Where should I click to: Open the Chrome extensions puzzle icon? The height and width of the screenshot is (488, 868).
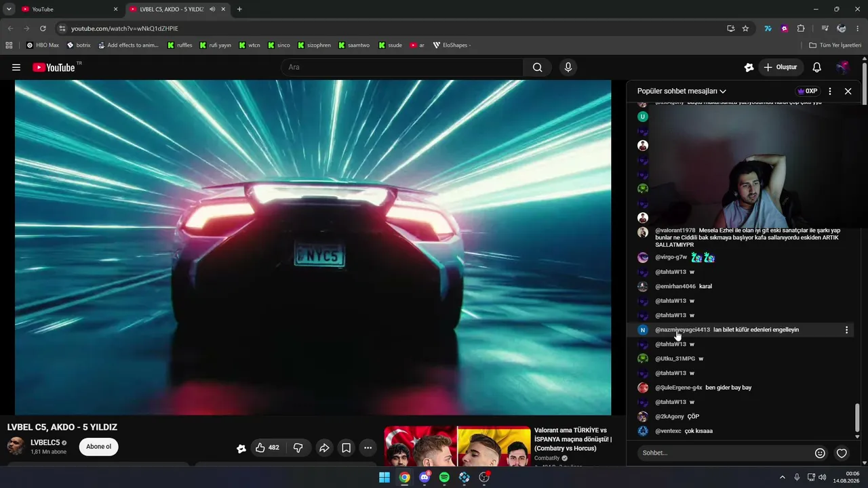tap(801, 28)
